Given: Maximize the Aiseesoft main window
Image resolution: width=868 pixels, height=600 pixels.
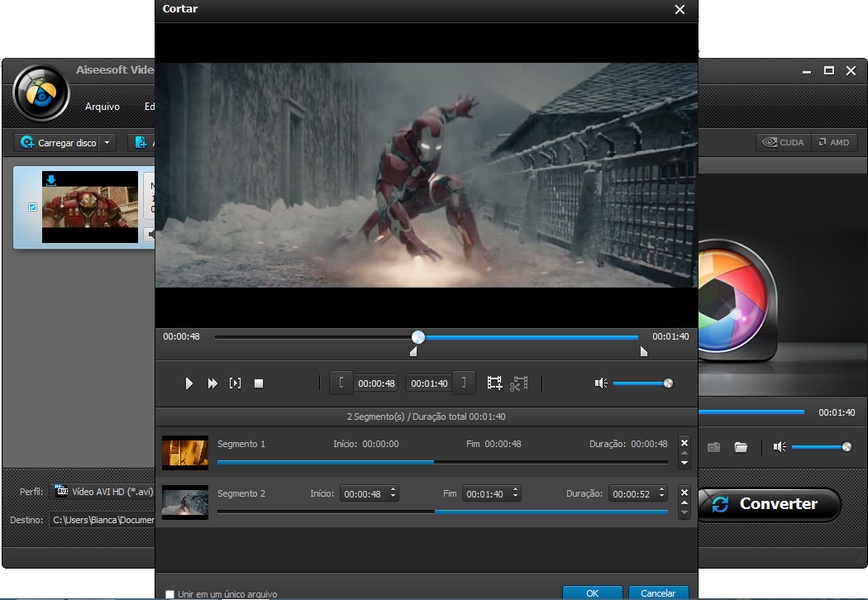Looking at the screenshot, I should 829,70.
